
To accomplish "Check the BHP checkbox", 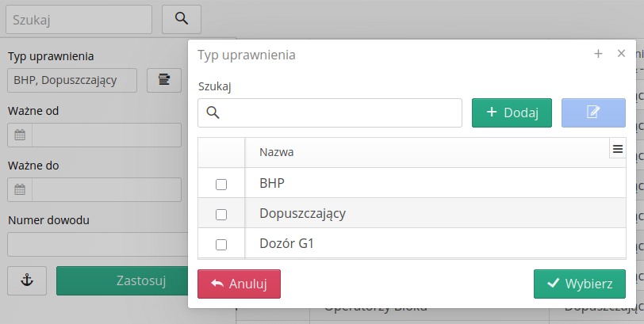I will point(221,185).
